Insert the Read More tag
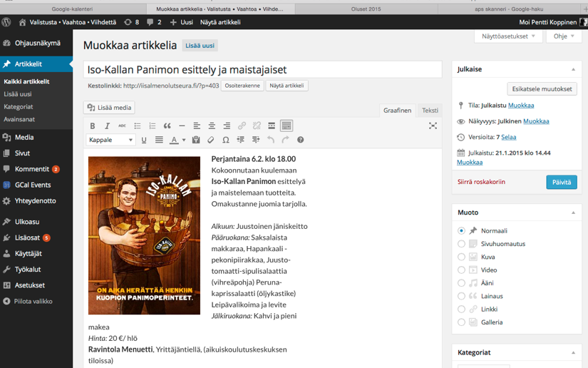This screenshot has width=588, height=368. point(272,126)
